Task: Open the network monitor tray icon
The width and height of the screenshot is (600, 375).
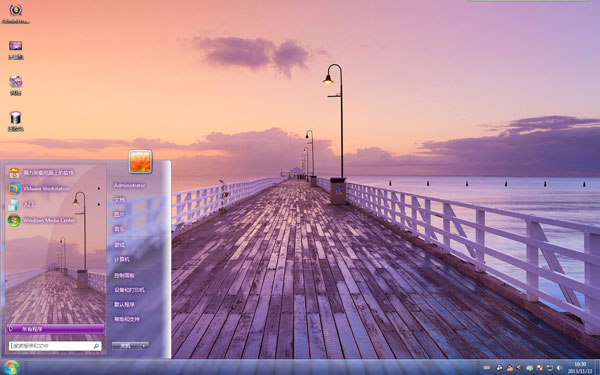Action: point(550,368)
